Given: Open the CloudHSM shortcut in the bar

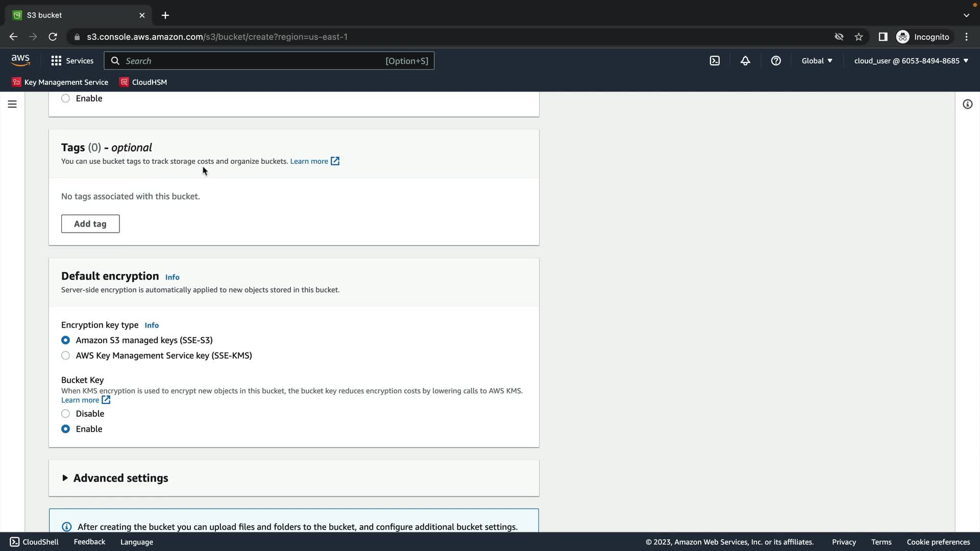Looking at the screenshot, I should click(143, 82).
